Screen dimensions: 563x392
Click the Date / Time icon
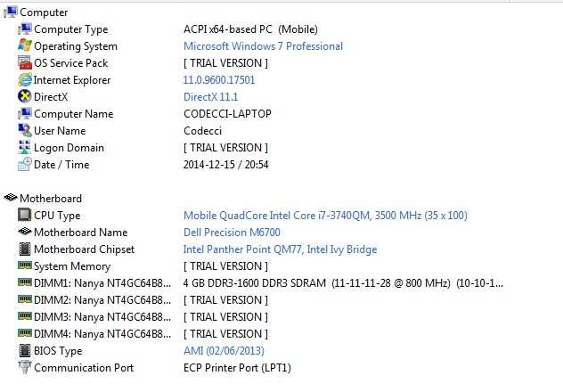click(25, 165)
